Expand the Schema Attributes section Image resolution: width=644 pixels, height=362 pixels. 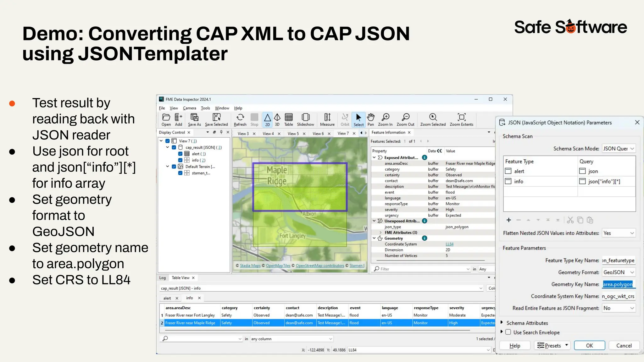tap(502, 322)
